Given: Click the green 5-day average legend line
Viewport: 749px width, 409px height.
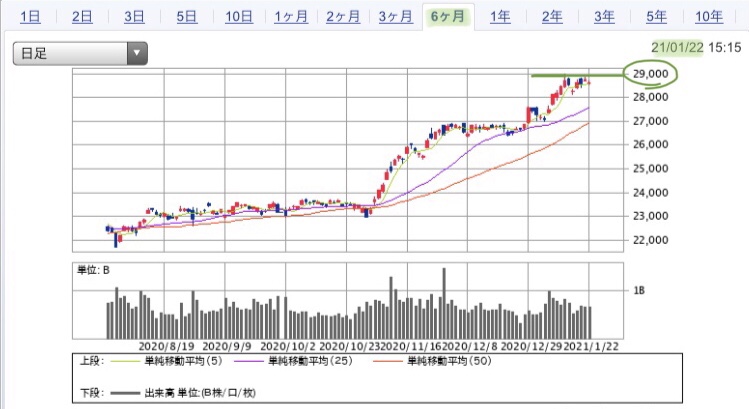Looking at the screenshot, I should (126, 361).
